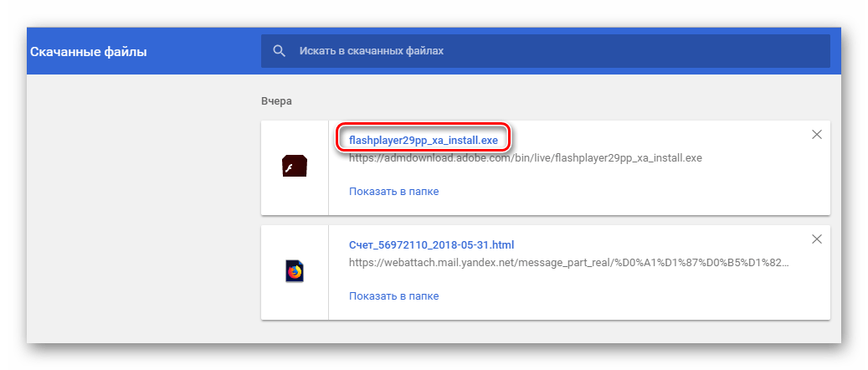
Task: Remove flashplayer29pp_xa_install.exe from the list
Action: (x=817, y=135)
